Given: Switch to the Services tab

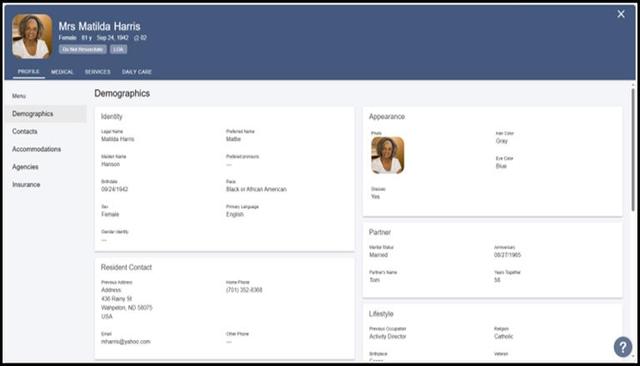Looking at the screenshot, I should pyautogui.click(x=98, y=72).
